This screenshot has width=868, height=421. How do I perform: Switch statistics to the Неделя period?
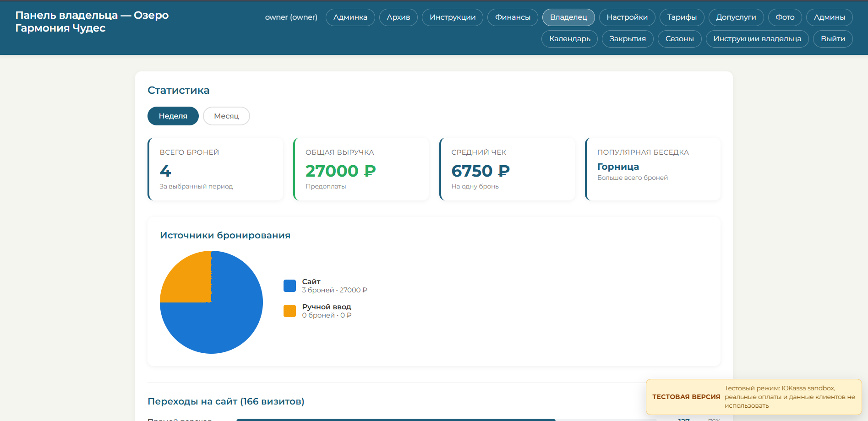tap(173, 116)
